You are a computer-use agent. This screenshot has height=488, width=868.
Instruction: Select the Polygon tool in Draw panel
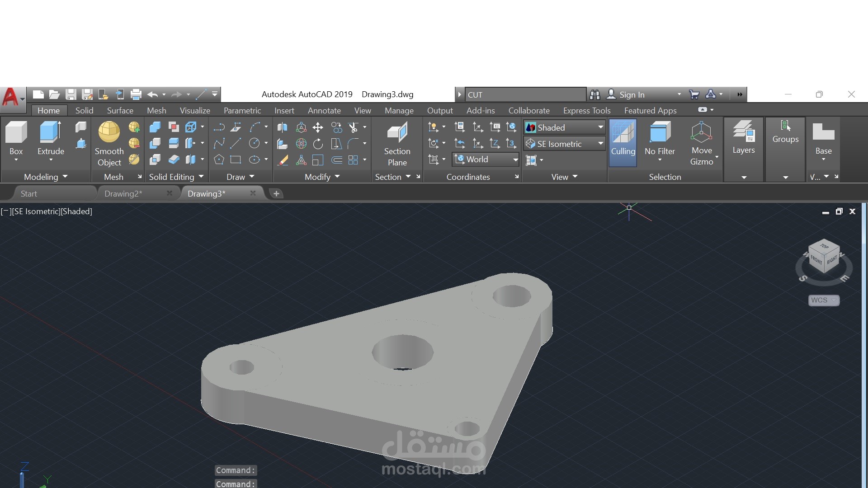(219, 160)
